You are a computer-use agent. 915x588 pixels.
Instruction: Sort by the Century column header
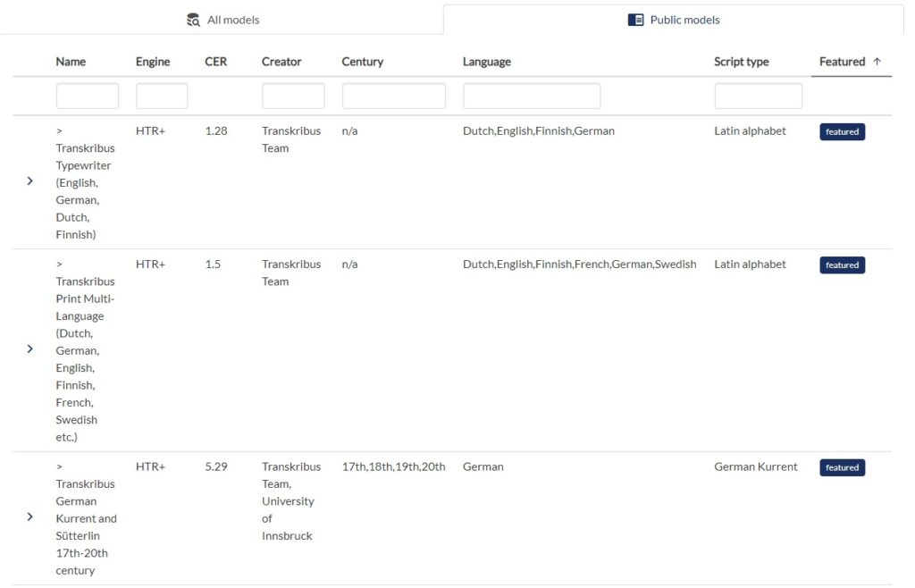pyautogui.click(x=363, y=62)
